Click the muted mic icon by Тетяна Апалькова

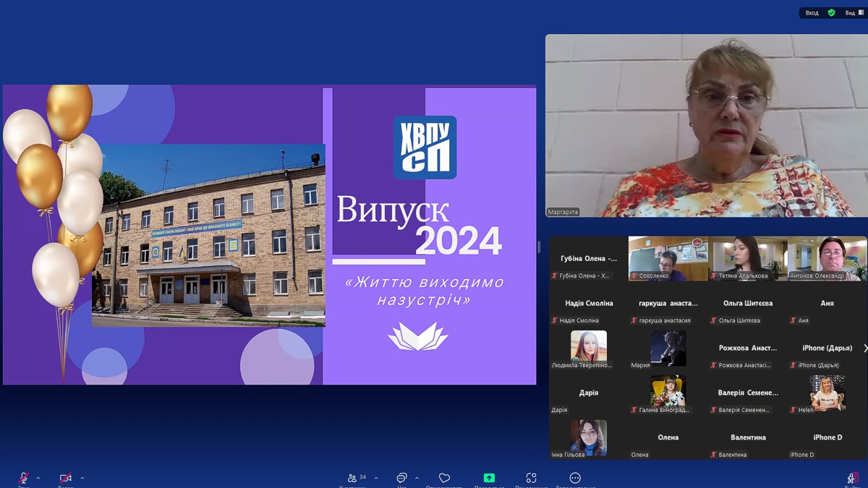(714, 275)
